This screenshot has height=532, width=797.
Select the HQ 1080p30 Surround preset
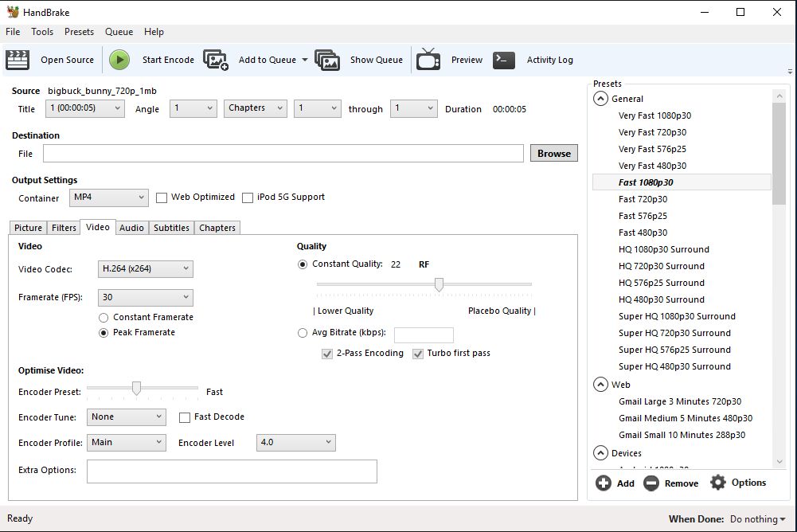pyautogui.click(x=664, y=249)
